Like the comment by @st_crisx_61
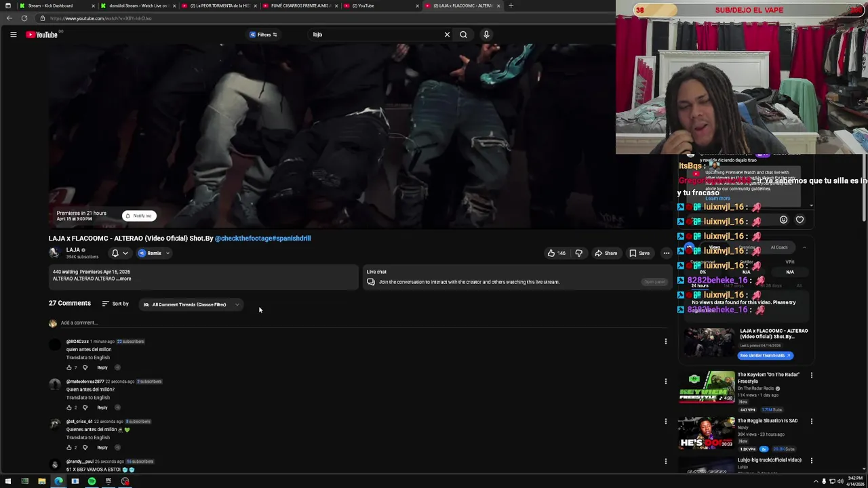 [x=69, y=447]
